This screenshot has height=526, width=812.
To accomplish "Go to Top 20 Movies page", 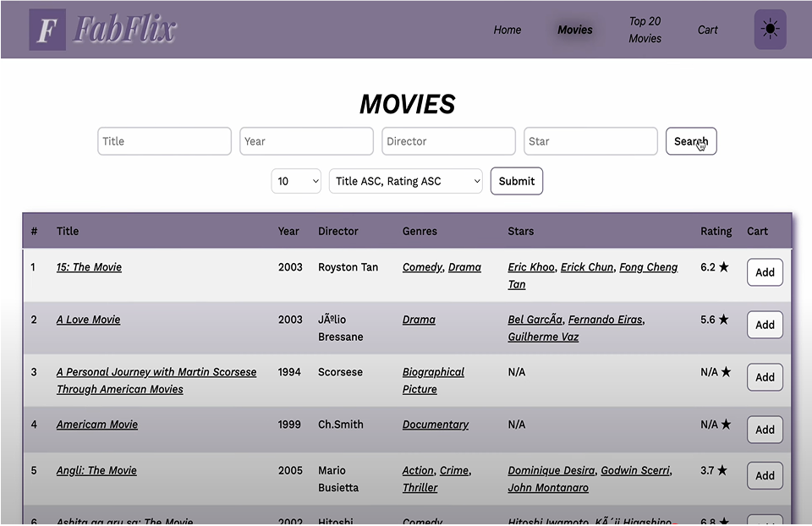I will (645, 30).
